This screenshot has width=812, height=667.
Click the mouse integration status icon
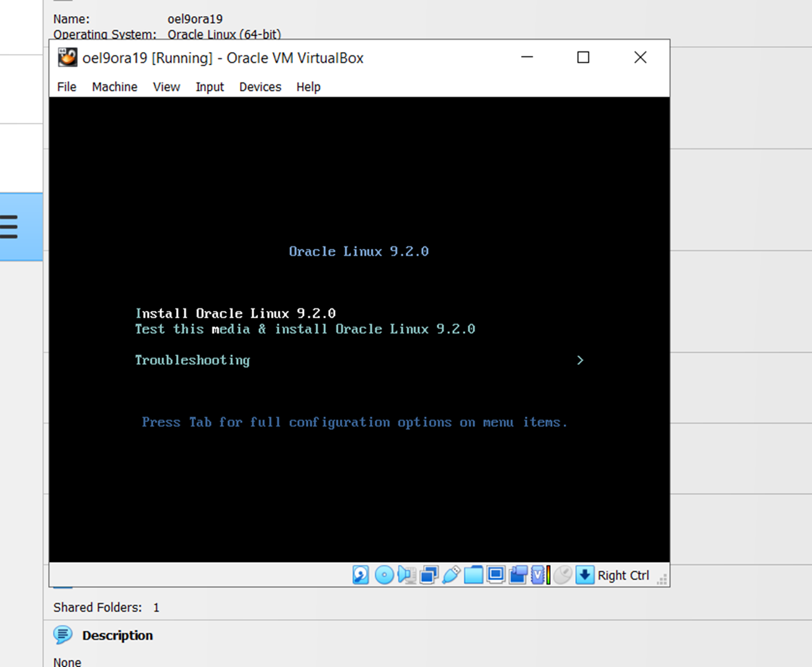point(563,575)
